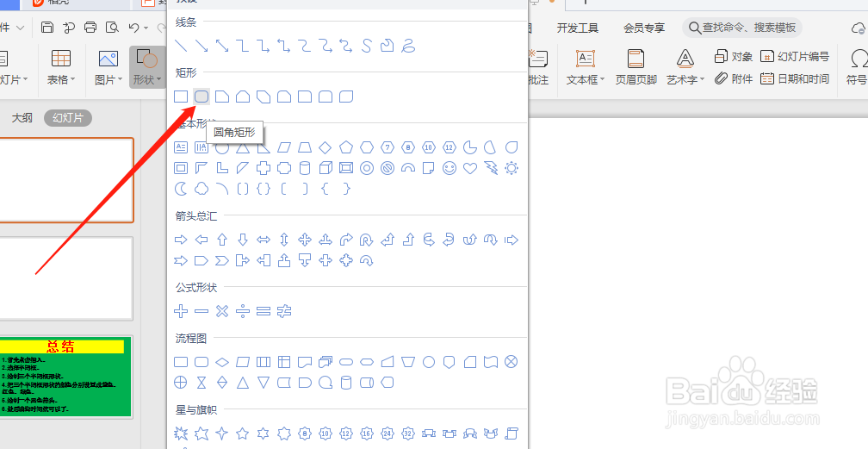Choose the smiley face shape
868x449 pixels.
coord(449,168)
